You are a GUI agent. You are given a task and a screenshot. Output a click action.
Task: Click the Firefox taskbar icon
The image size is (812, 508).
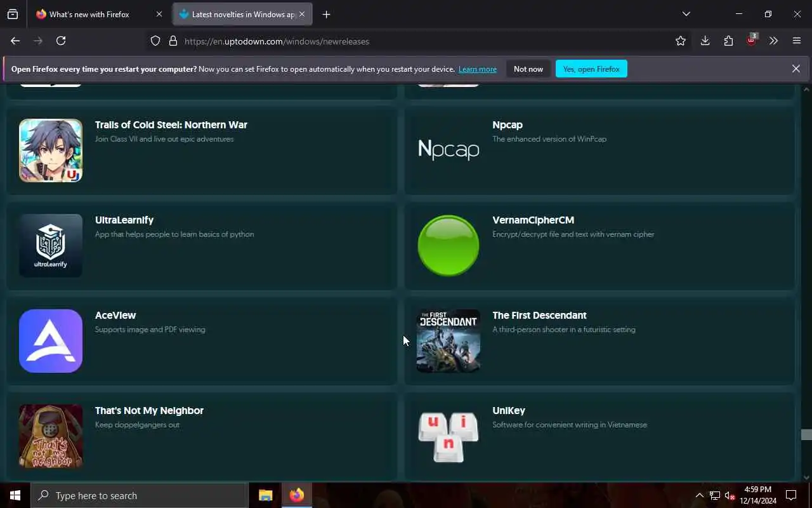(296, 495)
